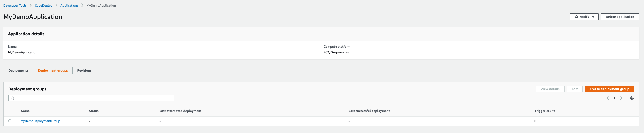Click the Name column header
644x133 pixels.
[25, 111]
